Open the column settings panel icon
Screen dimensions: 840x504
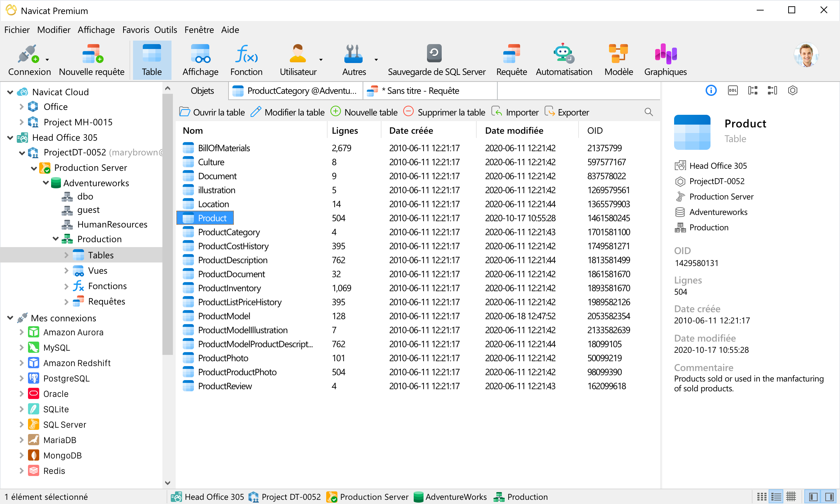772,91
